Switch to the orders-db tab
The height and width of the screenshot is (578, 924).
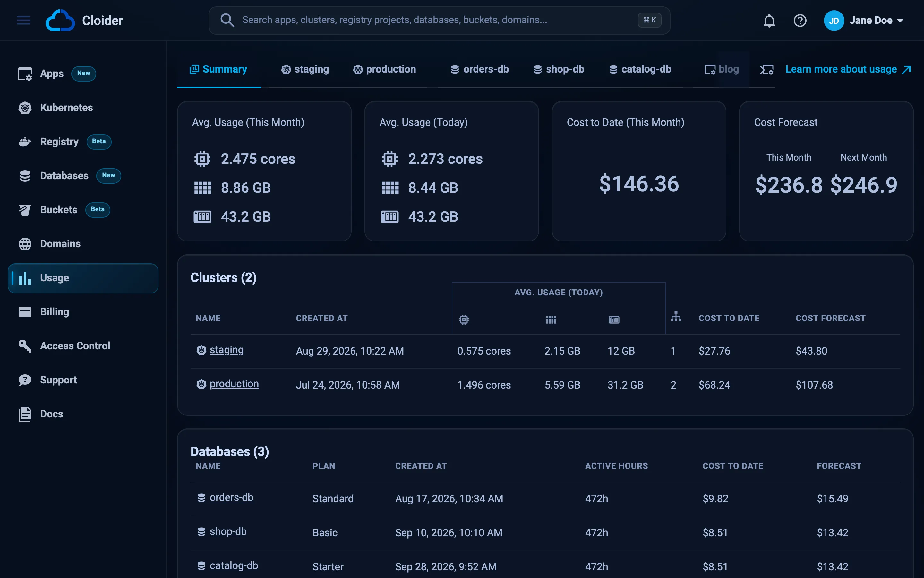tap(480, 70)
